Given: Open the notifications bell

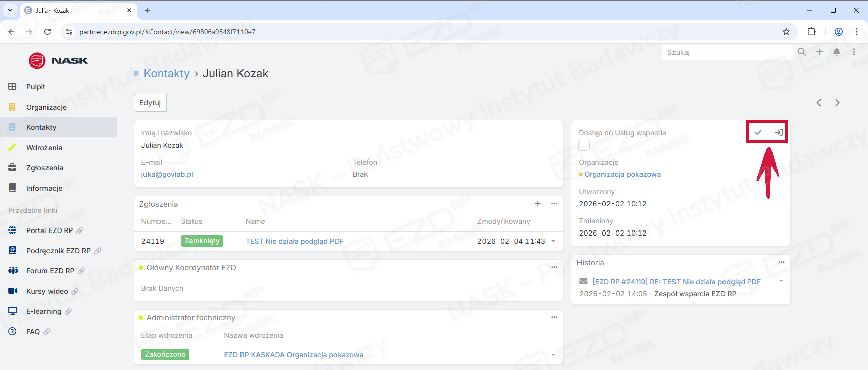Looking at the screenshot, I should click(x=837, y=52).
